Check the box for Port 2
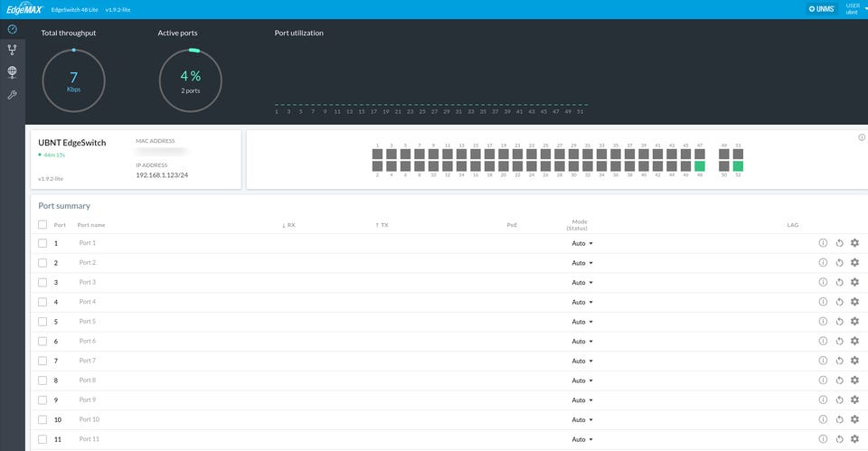 (42, 263)
